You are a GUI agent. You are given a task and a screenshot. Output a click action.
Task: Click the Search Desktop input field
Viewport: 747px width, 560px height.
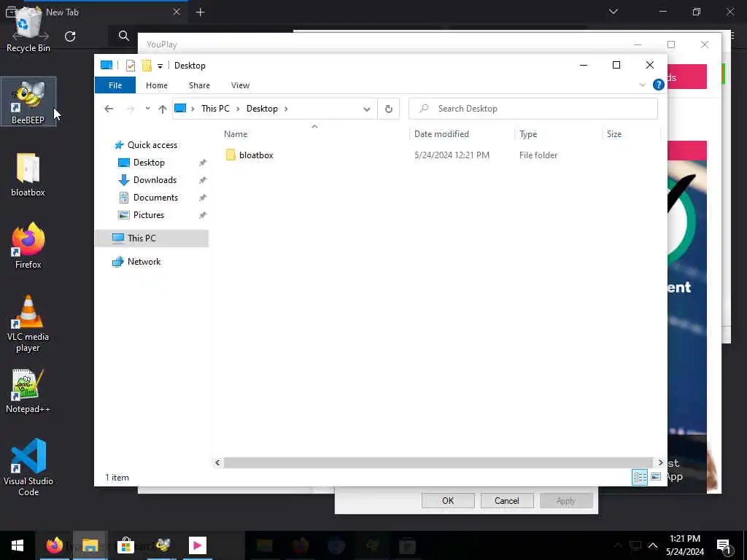(533, 109)
